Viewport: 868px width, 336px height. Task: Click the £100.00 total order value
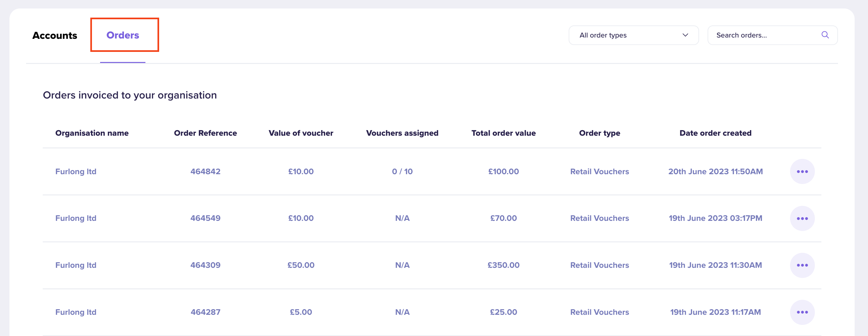(503, 172)
